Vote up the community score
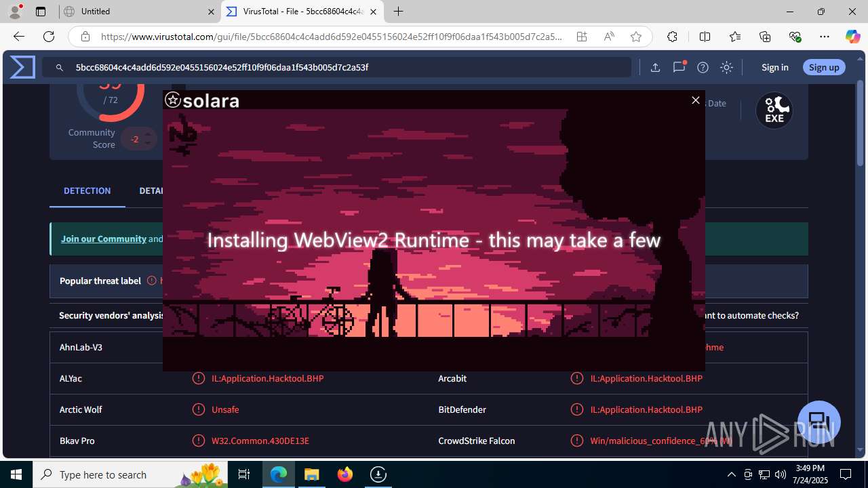Viewport: 868px width, 488px height. pyautogui.click(x=148, y=134)
